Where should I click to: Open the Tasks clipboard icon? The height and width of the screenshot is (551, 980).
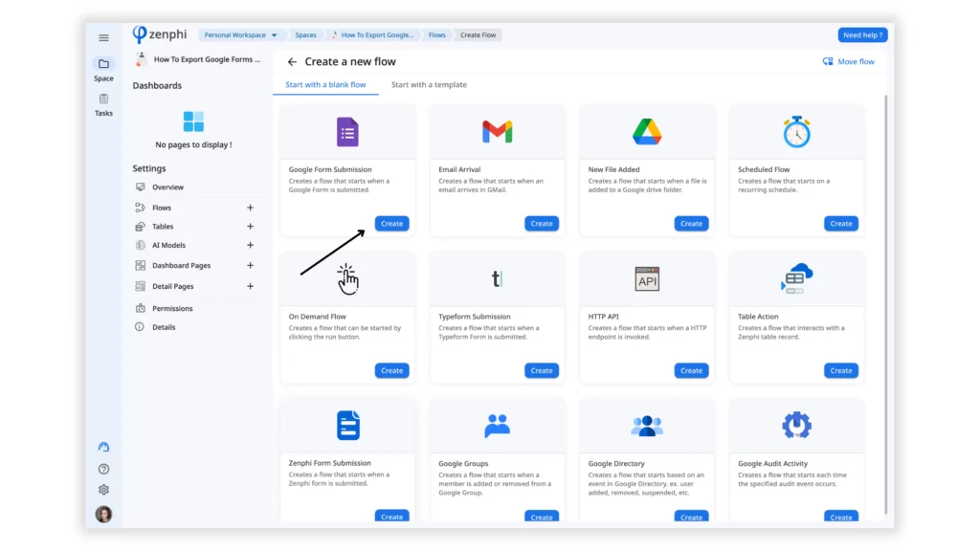(103, 99)
